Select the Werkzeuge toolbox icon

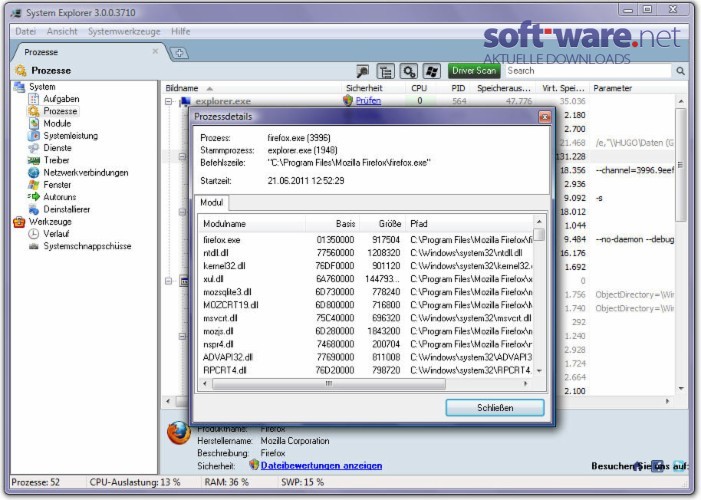point(19,222)
